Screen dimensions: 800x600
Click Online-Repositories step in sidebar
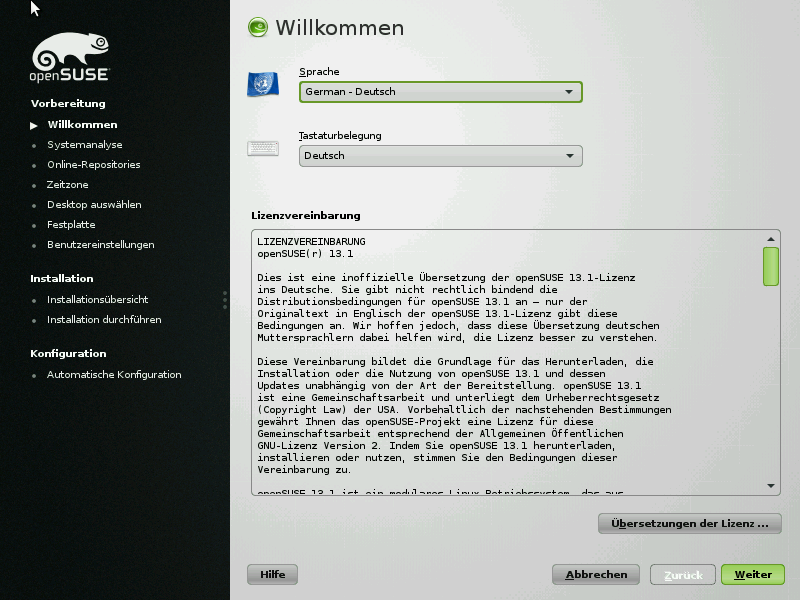(x=93, y=165)
